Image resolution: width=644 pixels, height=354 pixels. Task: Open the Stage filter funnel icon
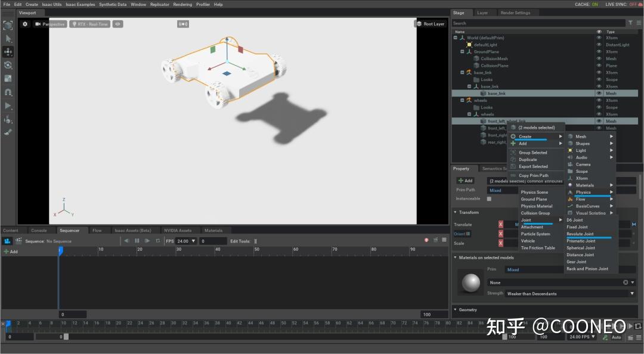(x=630, y=23)
